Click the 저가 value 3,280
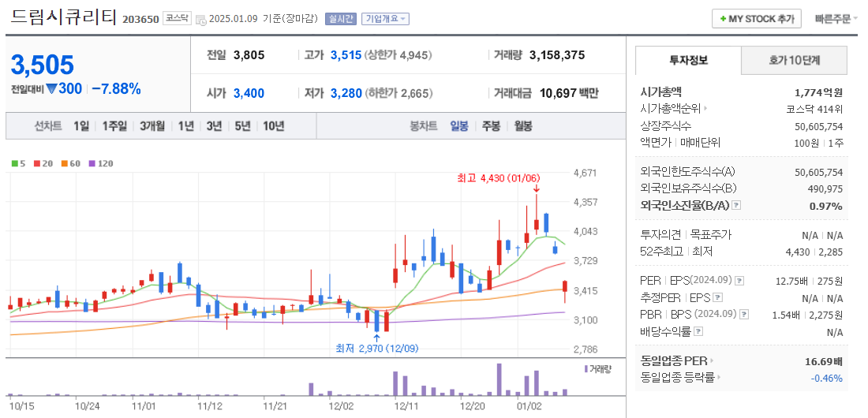868x418 pixels. tap(346, 93)
